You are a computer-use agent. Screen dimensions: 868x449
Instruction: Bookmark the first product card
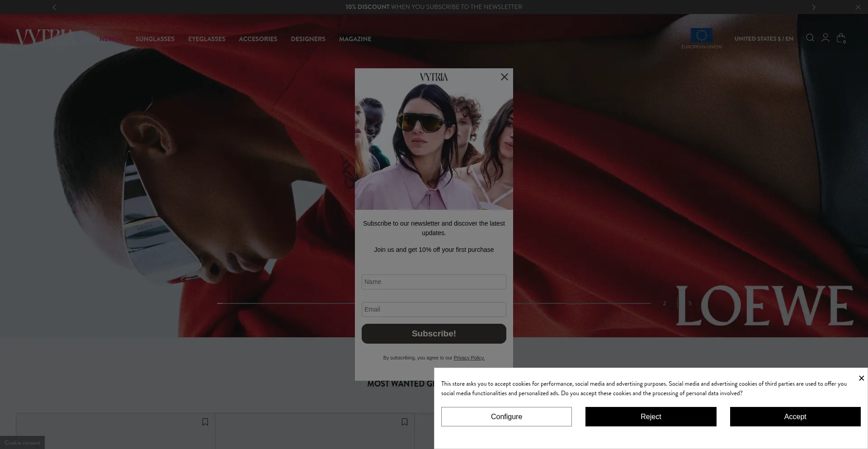[x=205, y=422]
